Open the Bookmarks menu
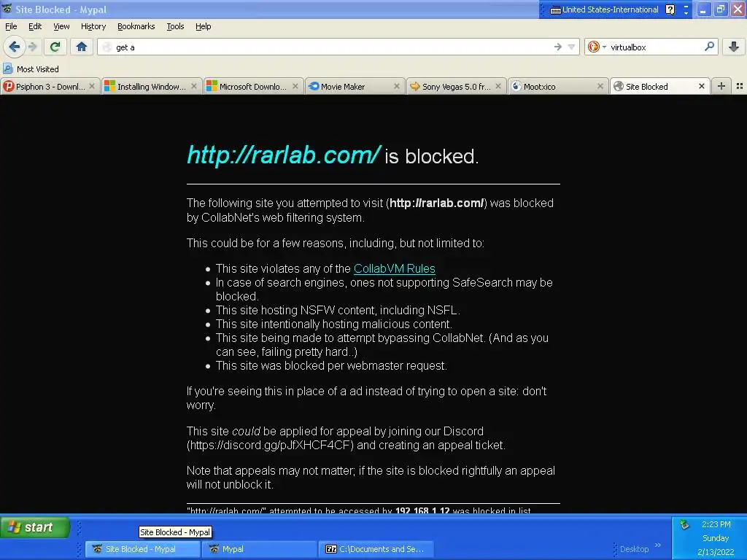Viewport: 747px width, 560px height. [x=136, y=26]
